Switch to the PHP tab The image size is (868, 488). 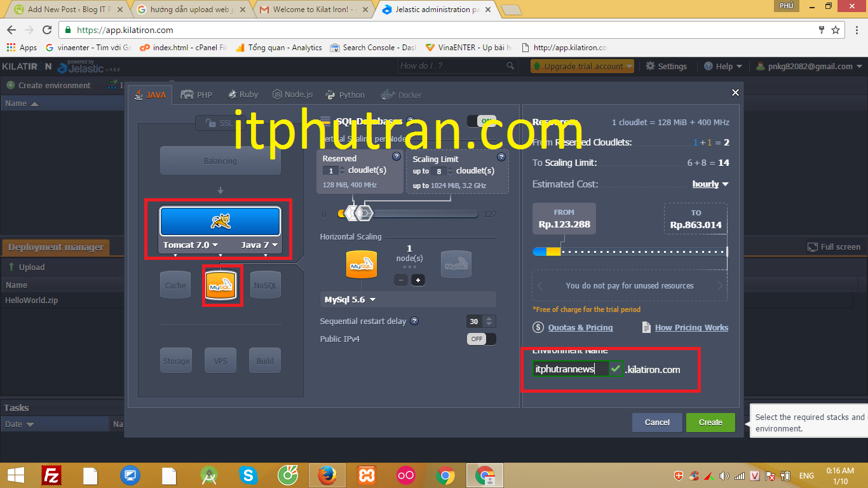197,95
